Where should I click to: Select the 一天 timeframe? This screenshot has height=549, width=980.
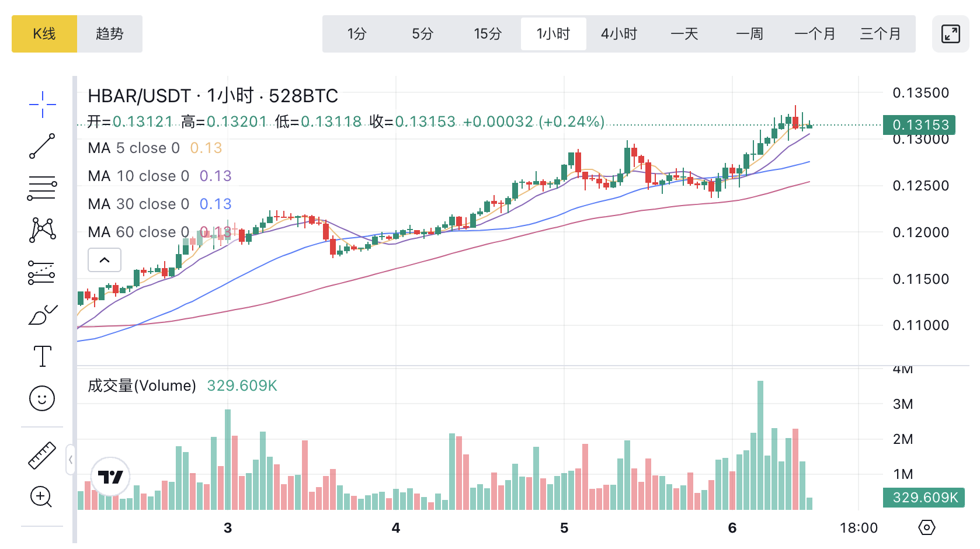[x=684, y=34]
